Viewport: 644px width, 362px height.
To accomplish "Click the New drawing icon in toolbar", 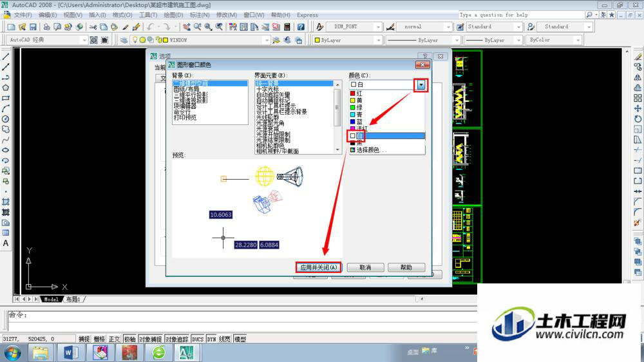I will (x=11, y=27).
